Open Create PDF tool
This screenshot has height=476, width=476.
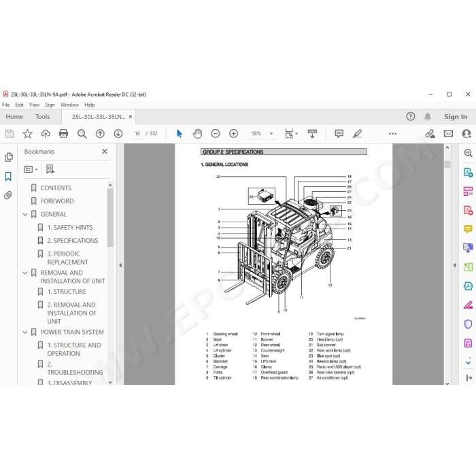[x=468, y=209]
